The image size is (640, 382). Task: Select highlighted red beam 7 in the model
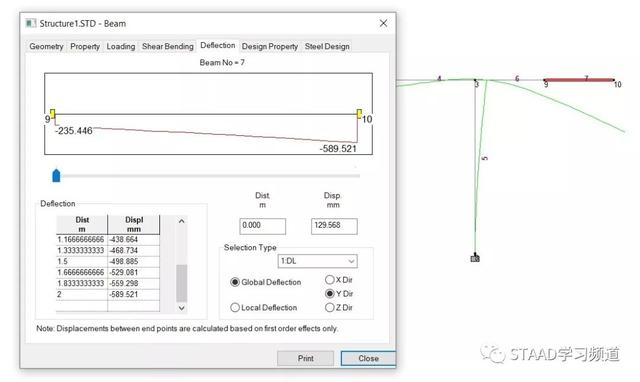point(579,80)
